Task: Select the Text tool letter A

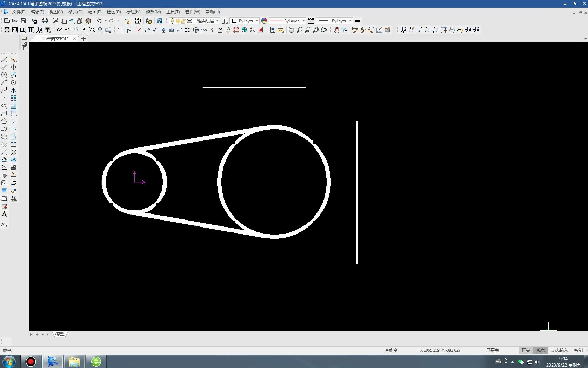Action: click(x=4, y=214)
